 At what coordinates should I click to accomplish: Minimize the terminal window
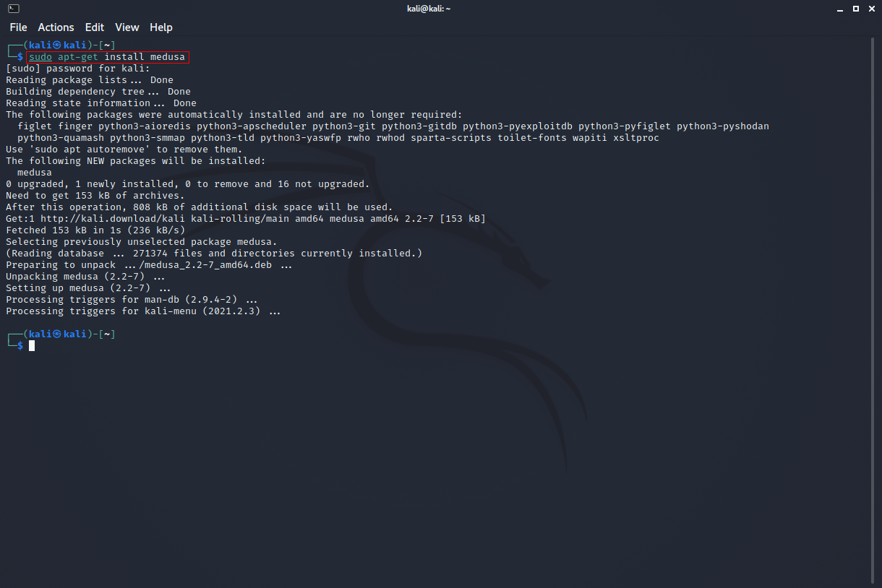[x=839, y=9]
